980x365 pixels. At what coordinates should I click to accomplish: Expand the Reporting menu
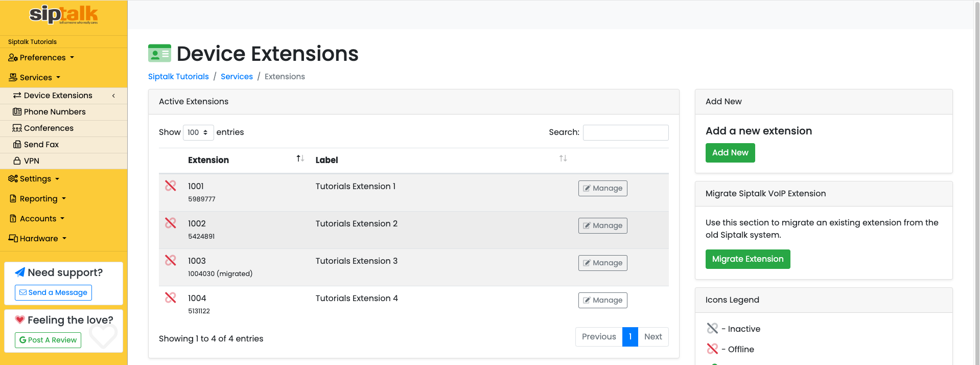point(38,199)
